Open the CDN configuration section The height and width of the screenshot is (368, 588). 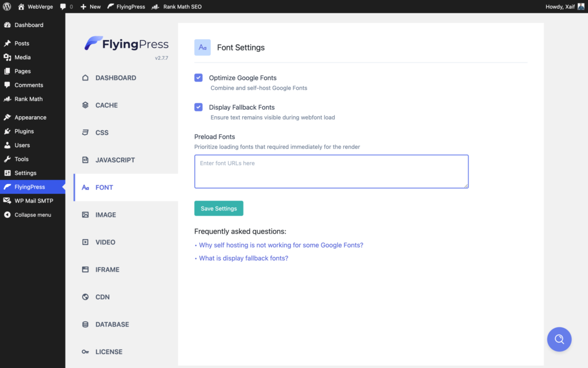103,297
